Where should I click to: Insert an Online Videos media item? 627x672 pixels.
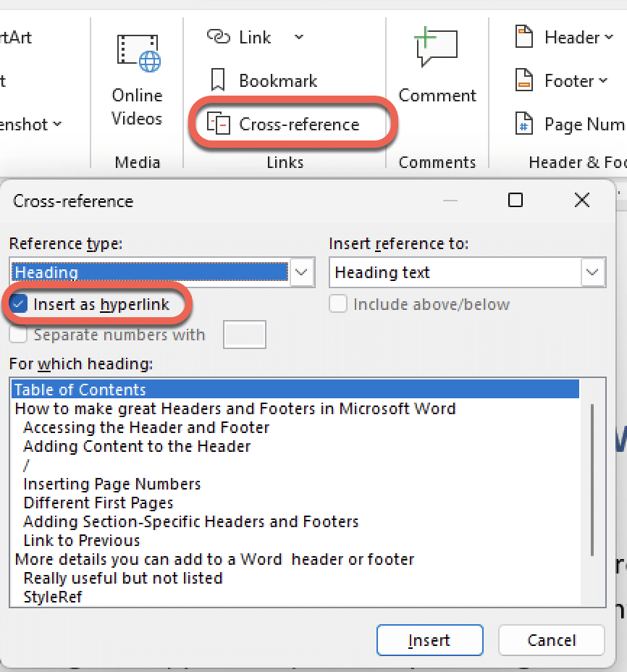(x=137, y=80)
